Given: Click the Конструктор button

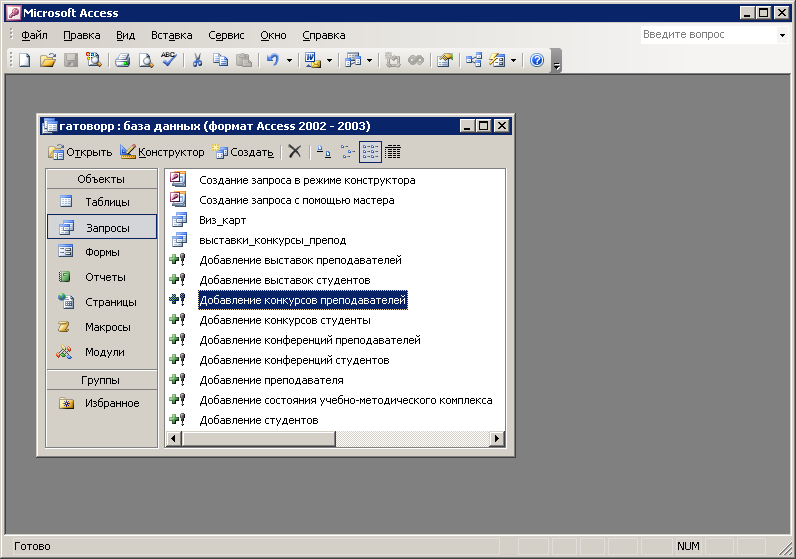Looking at the screenshot, I should pos(162,152).
